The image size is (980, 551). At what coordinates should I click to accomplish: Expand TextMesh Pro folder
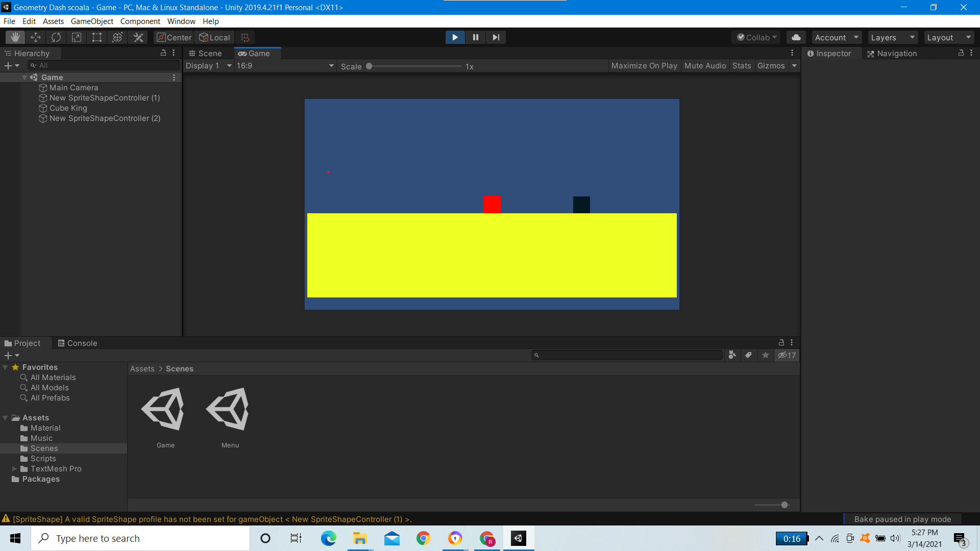14,469
